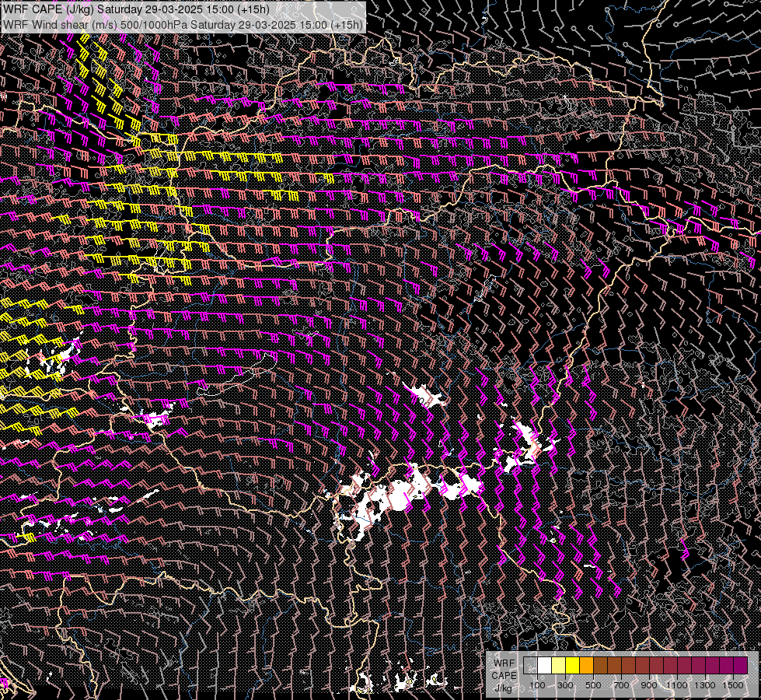Click the 'WRF' label in the legend

point(504,663)
